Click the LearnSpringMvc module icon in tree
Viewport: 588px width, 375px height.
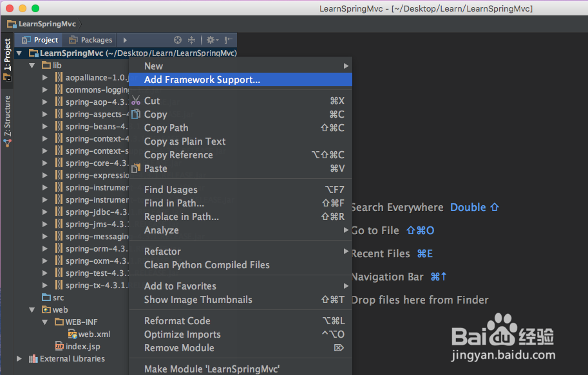(x=33, y=53)
